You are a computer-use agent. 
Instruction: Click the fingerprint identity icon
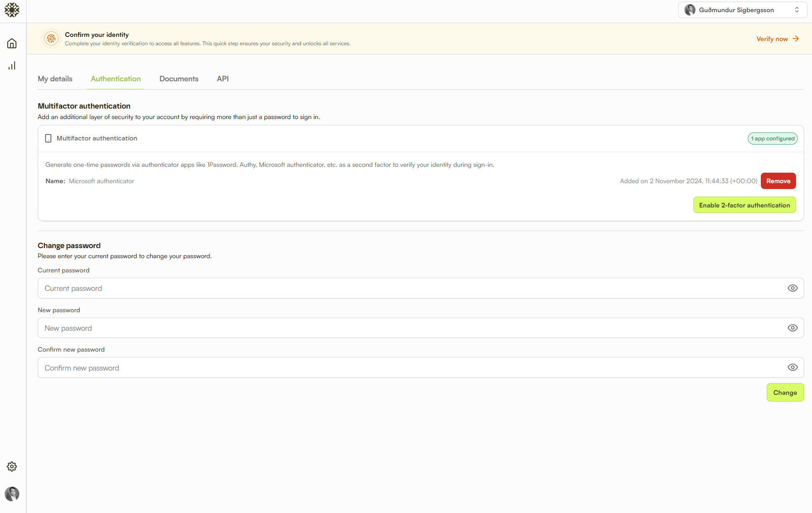[x=51, y=39]
